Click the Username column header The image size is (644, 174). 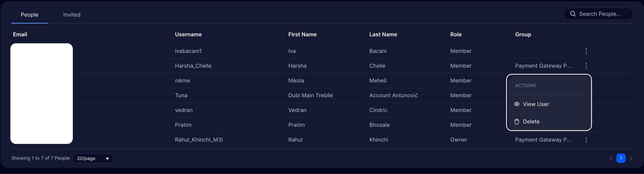[188, 34]
